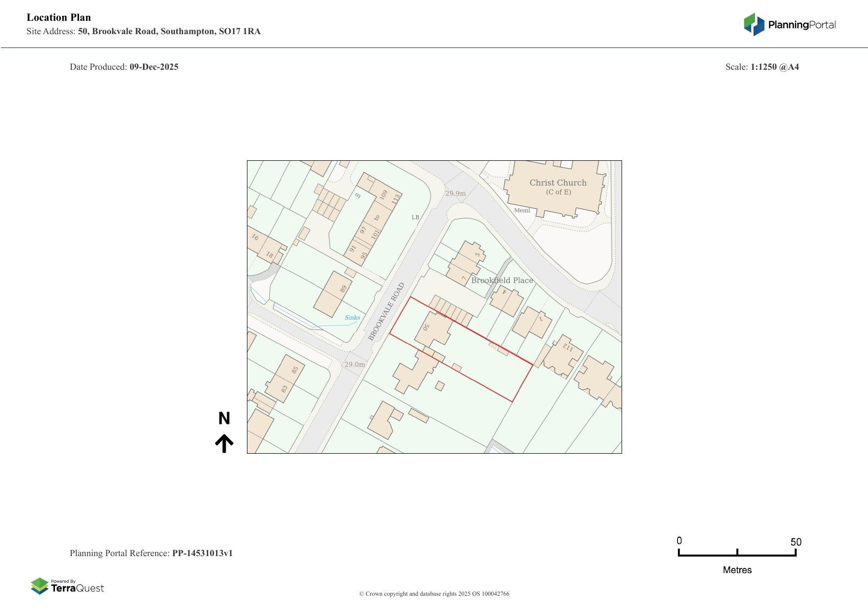This screenshot has width=868, height=614.
Task: Select the Brookfield Place street label
Action: point(502,281)
